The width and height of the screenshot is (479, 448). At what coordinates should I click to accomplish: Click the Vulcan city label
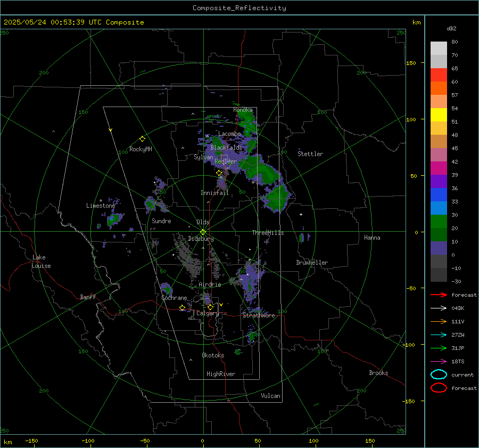pyautogui.click(x=270, y=396)
